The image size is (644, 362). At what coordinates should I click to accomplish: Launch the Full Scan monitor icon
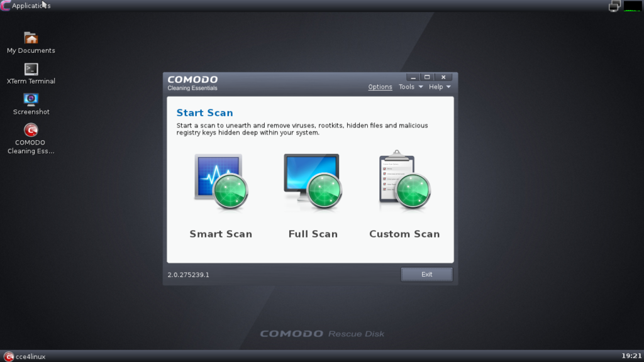click(x=313, y=180)
